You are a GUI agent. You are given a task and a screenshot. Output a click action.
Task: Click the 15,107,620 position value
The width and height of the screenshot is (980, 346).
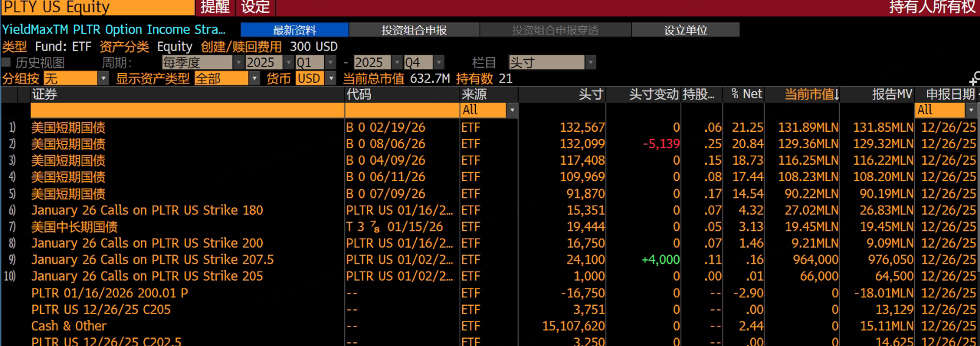click(x=573, y=326)
